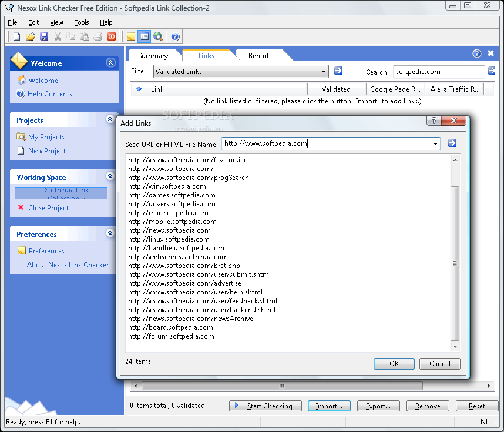Viewport: 504px width, 432px height.
Task: Click the Start Checking button
Action: tap(265, 406)
